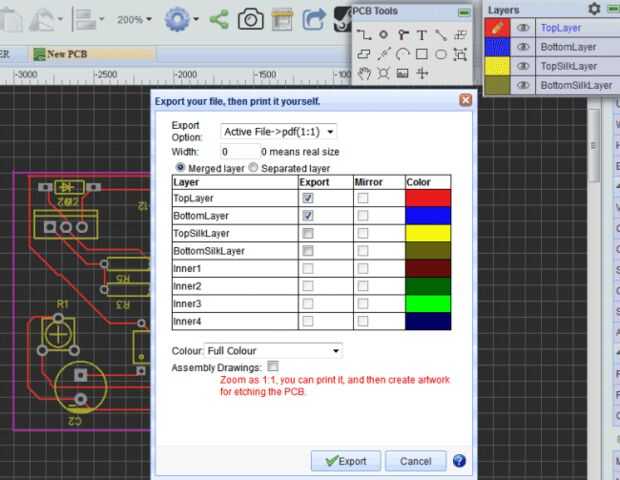This screenshot has height=480, width=620.
Task: Pick the Arc drawing tool
Action: click(x=403, y=54)
